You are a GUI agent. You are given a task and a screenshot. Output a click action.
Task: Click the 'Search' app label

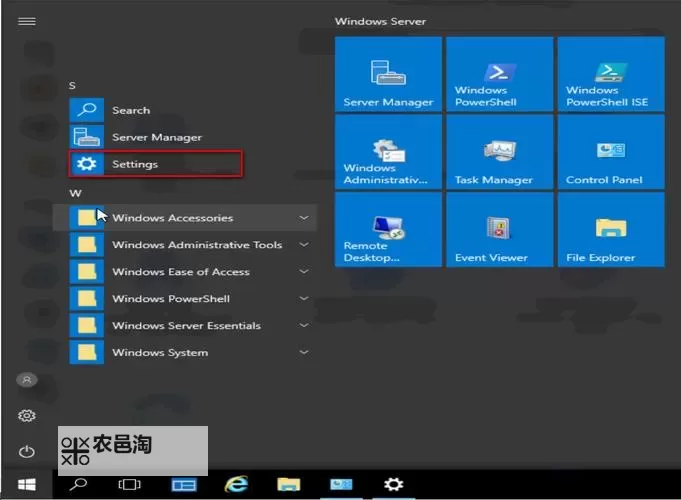(131, 110)
